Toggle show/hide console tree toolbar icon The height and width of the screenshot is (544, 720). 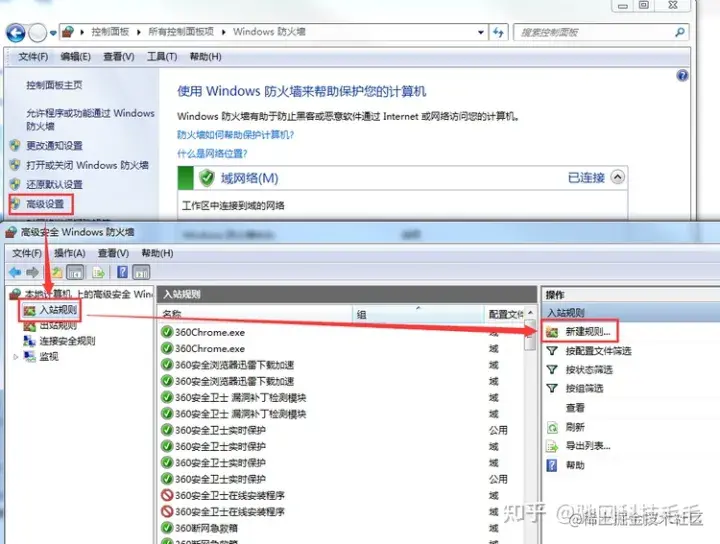coord(75,272)
